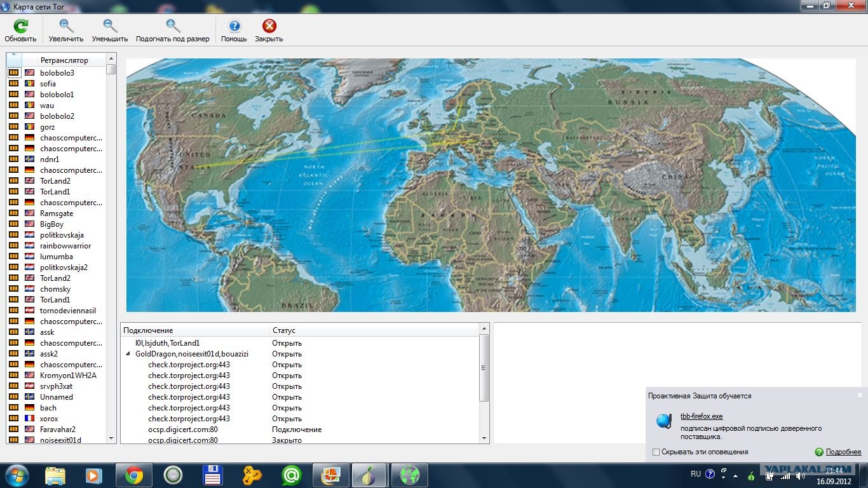Open the Подробнее link in notification

[x=843, y=452]
